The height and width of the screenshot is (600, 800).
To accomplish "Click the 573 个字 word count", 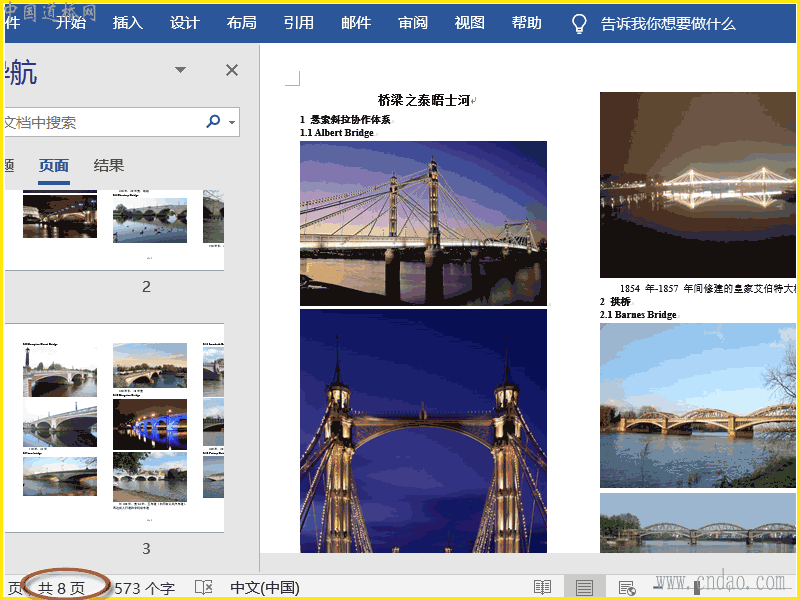I will pyautogui.click(x=144, y=588).
